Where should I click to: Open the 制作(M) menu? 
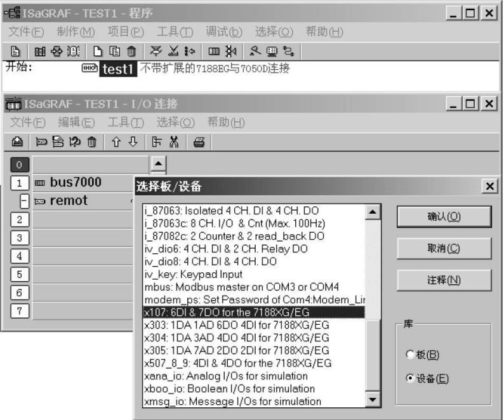click(76, 32)
